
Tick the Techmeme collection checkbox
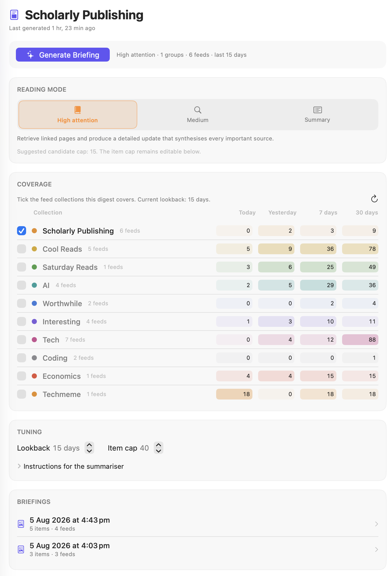click(22, 394)
